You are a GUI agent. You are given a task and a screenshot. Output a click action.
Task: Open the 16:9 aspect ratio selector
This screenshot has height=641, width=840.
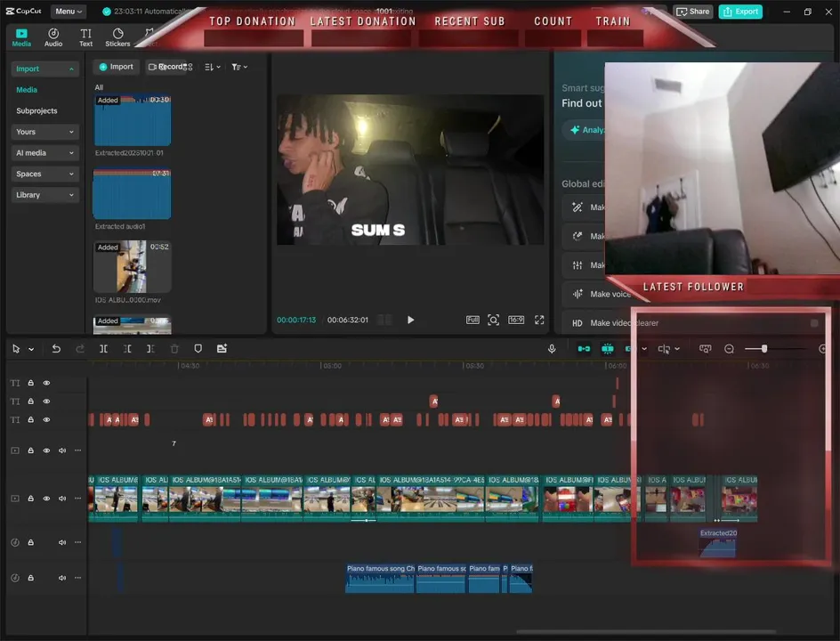coord(516,320)
